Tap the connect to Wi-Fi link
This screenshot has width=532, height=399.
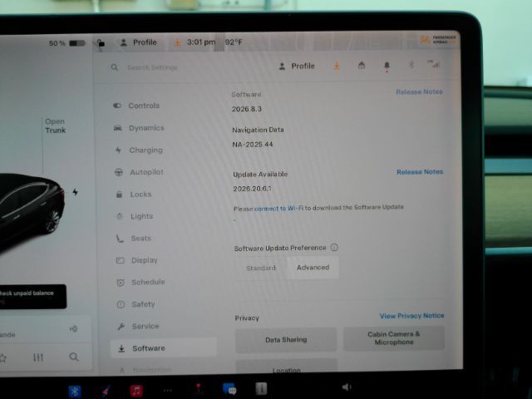click(x=278, y=209)
